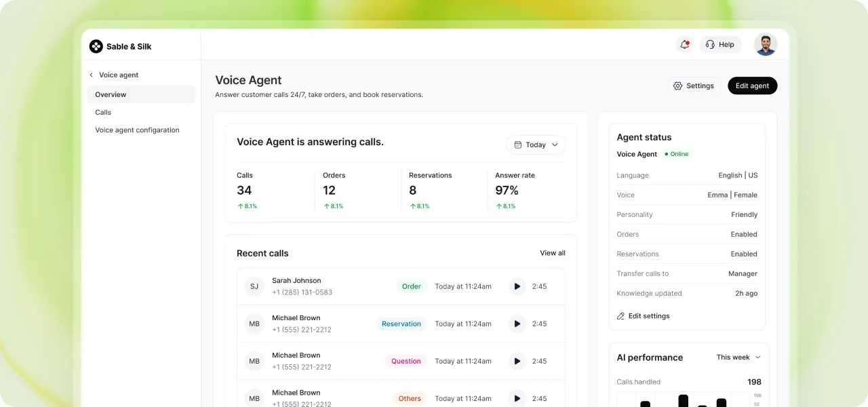Click the Help headset button

click(x=720, y=45)
